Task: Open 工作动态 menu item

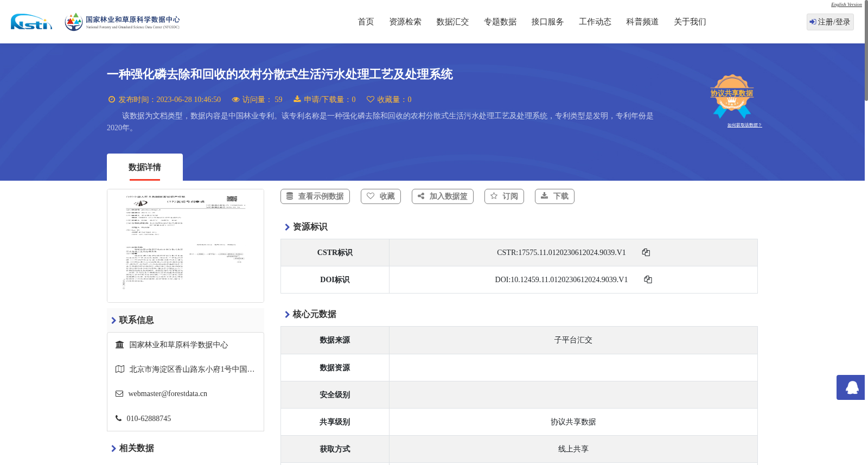Action: (595, 22)
